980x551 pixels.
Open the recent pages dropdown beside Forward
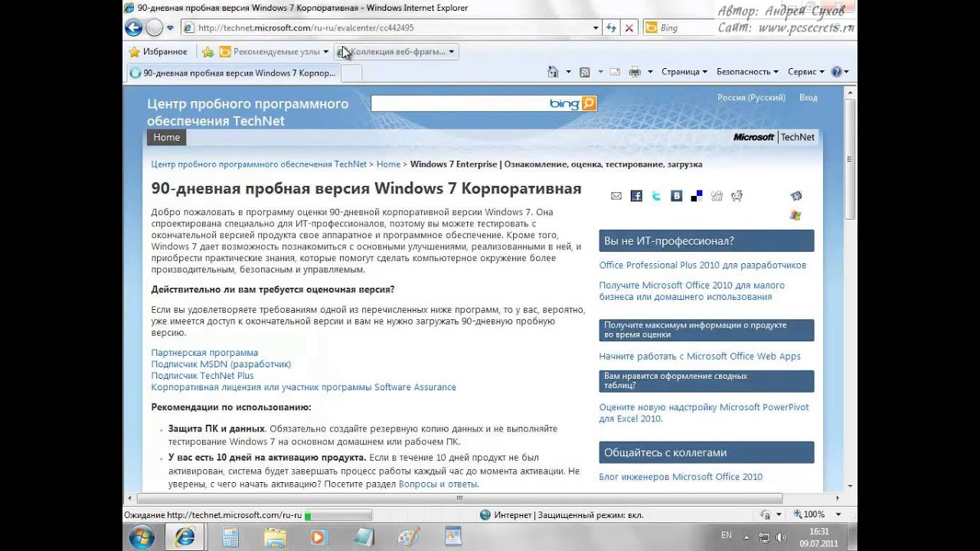170,28
